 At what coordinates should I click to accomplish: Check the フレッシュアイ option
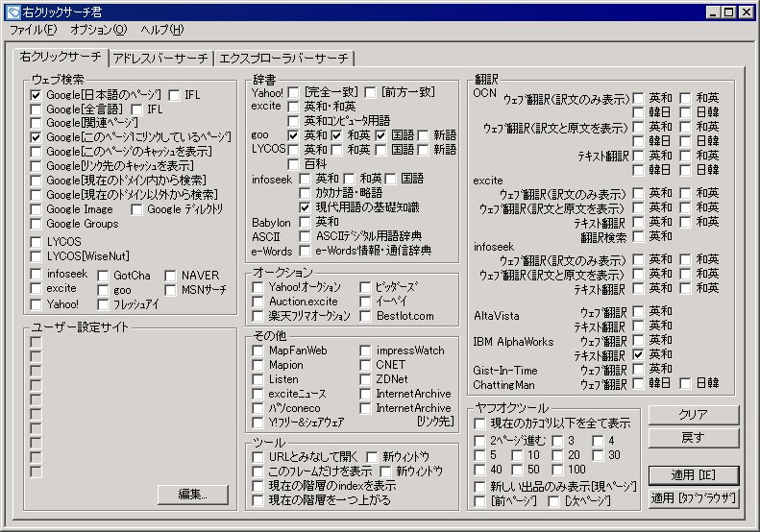103,304
